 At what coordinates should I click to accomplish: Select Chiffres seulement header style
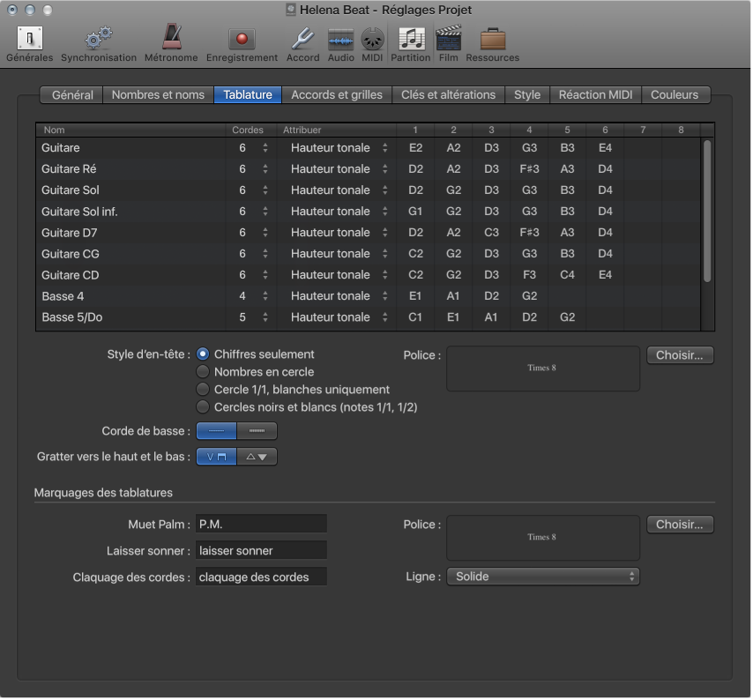tap(203, 354)
